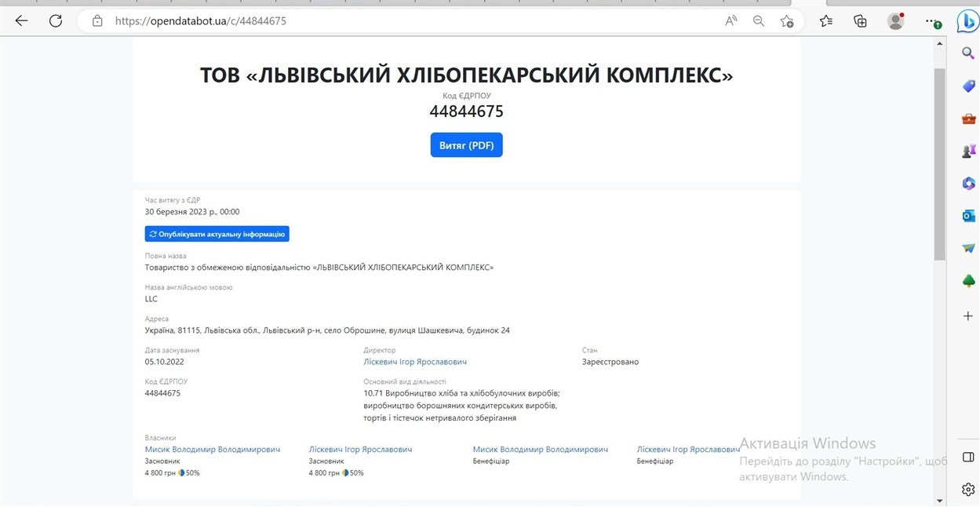The height and width of the screenshot is (507, 980).
Task: Download the Витяг (PDF) extract
Action: point(466,145)
